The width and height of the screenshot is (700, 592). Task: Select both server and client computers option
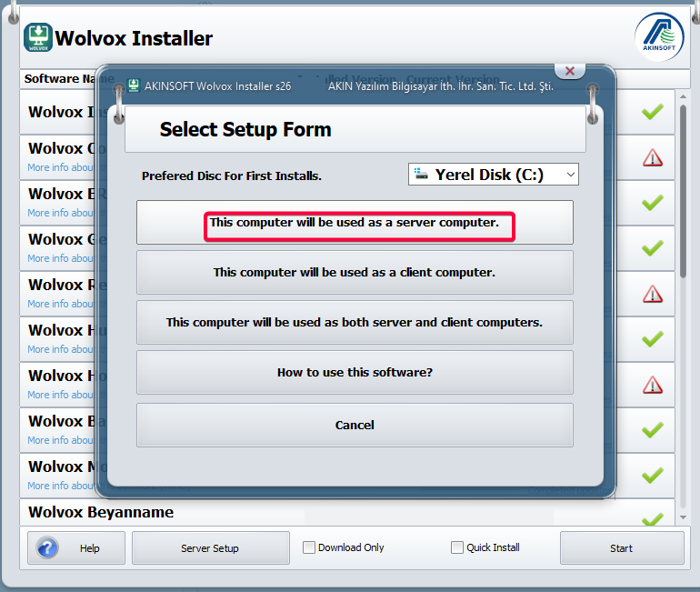point(355,323)
